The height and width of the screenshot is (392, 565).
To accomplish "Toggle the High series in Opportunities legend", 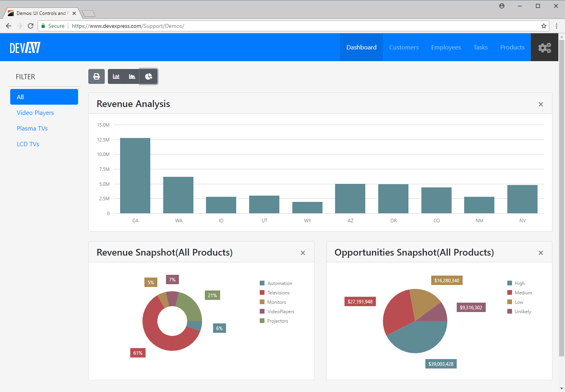I will [x=518, y=283].
